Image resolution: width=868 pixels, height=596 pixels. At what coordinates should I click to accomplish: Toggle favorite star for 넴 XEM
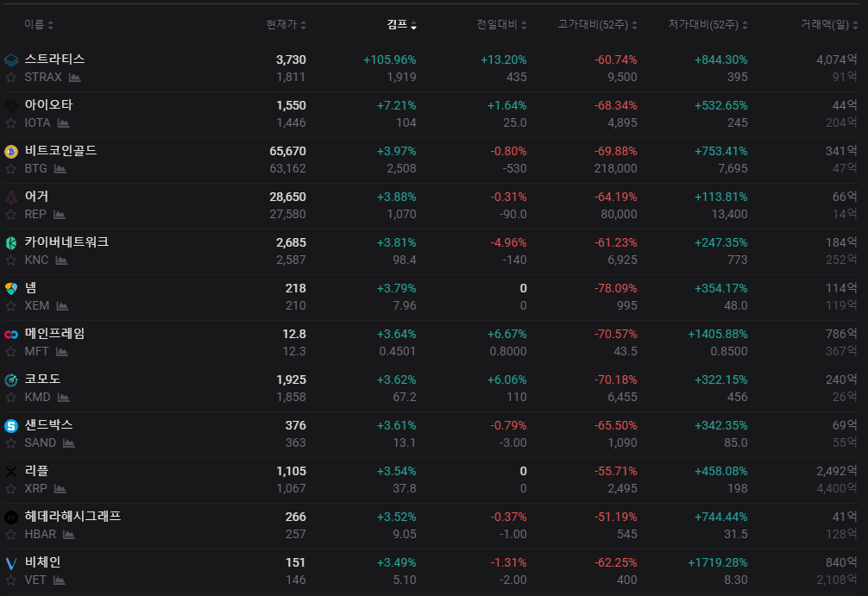[10, 306]
